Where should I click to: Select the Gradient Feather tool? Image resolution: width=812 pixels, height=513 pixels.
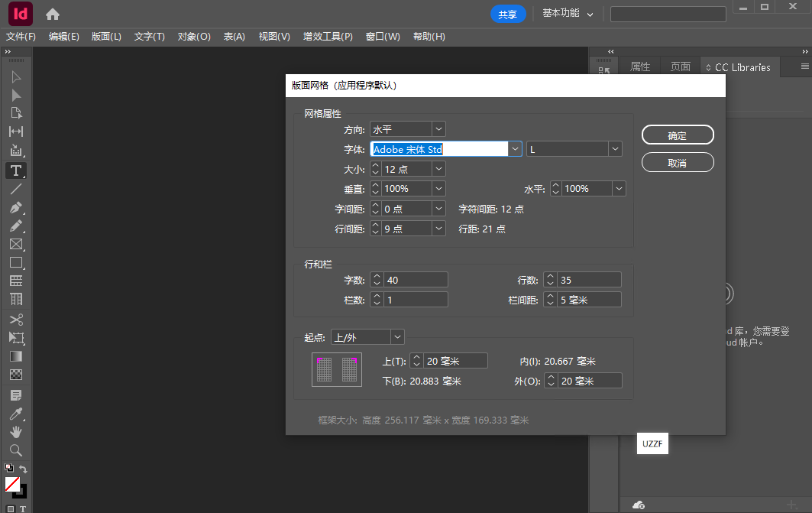(16, 375)
